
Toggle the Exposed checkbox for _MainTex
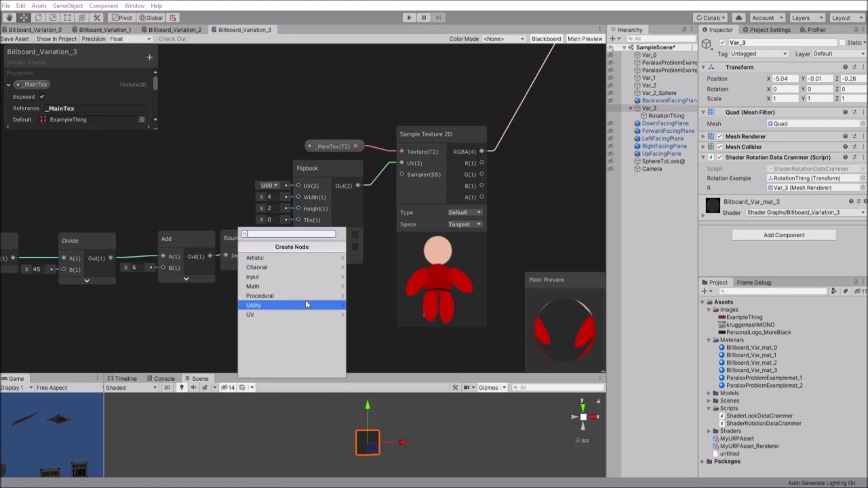tap(42, 97)
